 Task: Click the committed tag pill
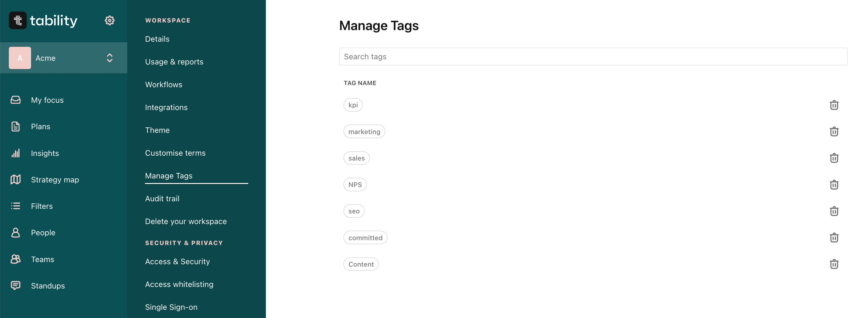(365, 238)
